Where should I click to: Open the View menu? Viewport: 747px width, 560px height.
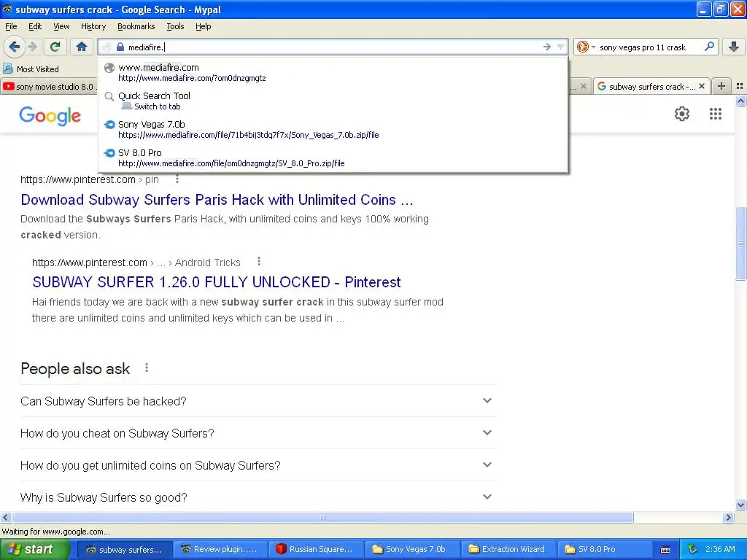tap(61, 26)
